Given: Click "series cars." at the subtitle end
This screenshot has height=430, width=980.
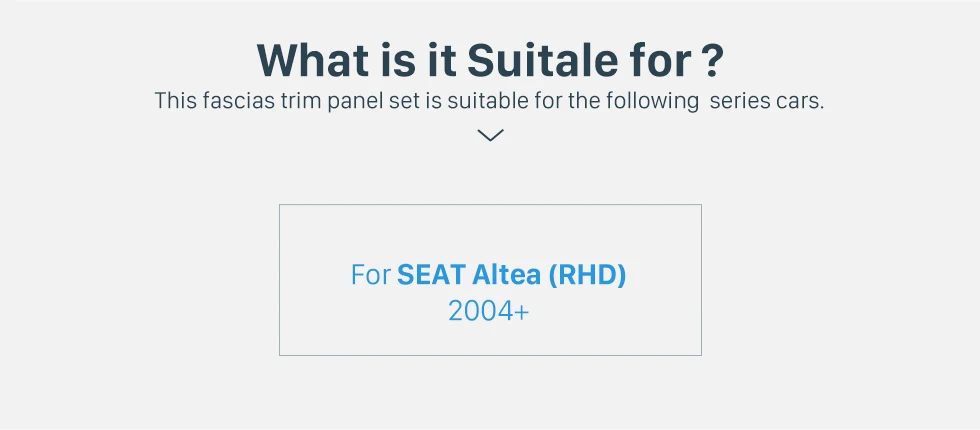Looking at the screenshot, I should click(767, 102).
